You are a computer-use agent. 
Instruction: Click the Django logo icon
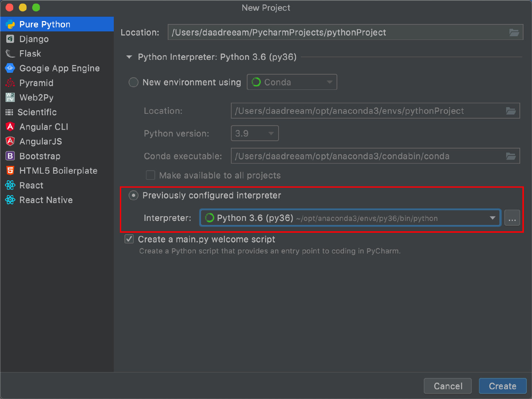click(x=10, y=39)
